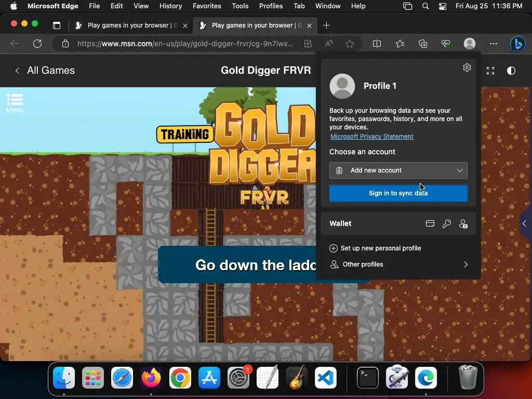Open Safari from the dock
Viewport: 532px width, 399px height.
coord(122,378)
